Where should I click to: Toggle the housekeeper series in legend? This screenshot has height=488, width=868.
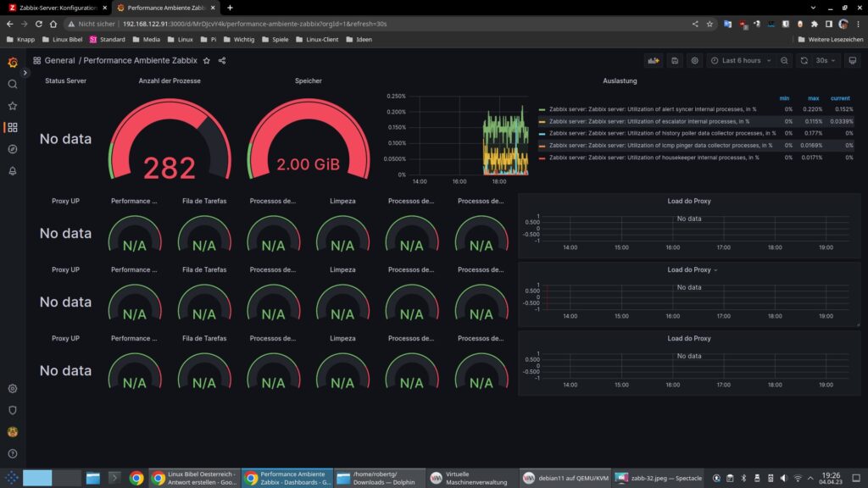point(654,157)
